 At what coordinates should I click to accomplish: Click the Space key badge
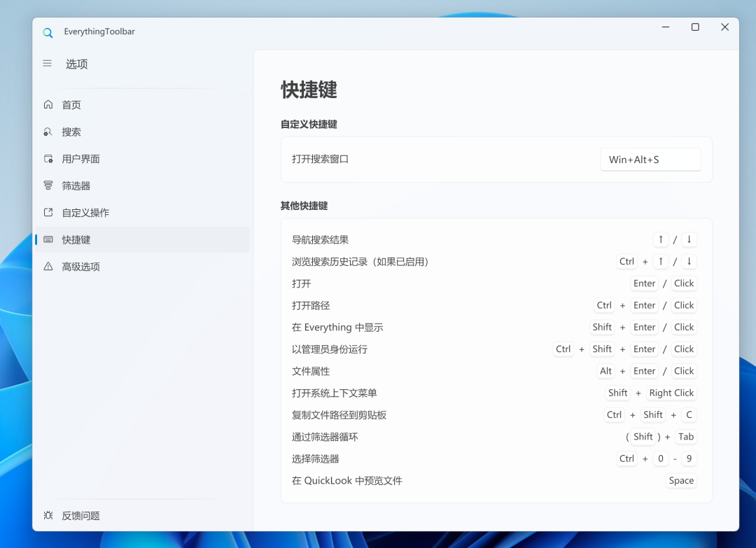tap(681, 481)
